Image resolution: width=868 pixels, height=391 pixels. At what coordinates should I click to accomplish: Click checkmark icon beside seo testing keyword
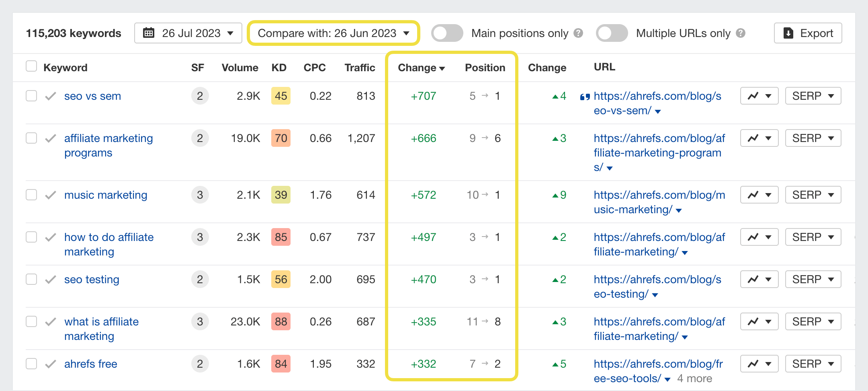point(51,279)
